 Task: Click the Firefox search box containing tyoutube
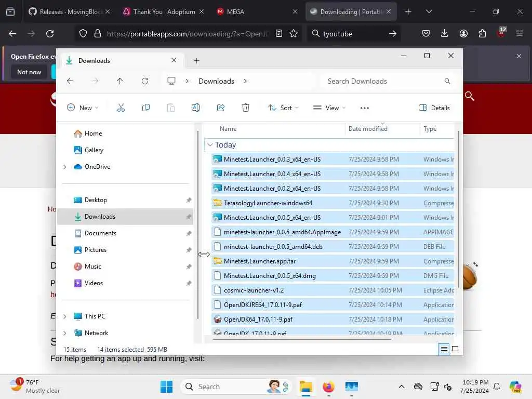coord(354,34)
